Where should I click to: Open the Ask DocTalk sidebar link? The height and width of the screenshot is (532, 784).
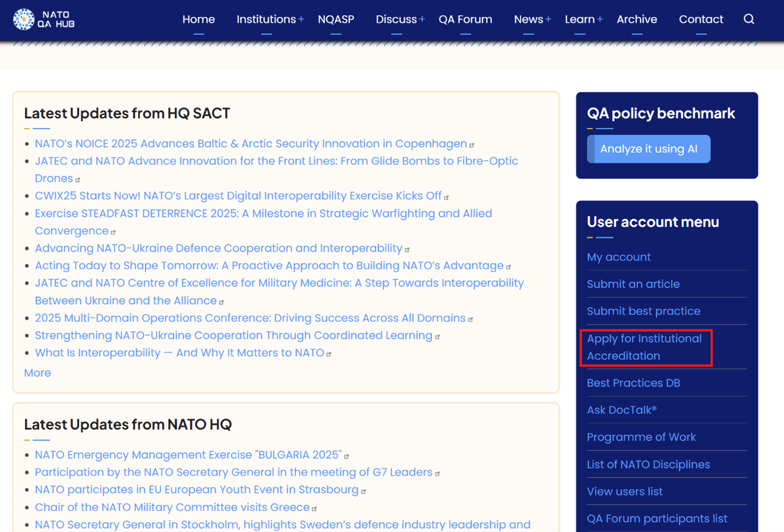point(622,410)
